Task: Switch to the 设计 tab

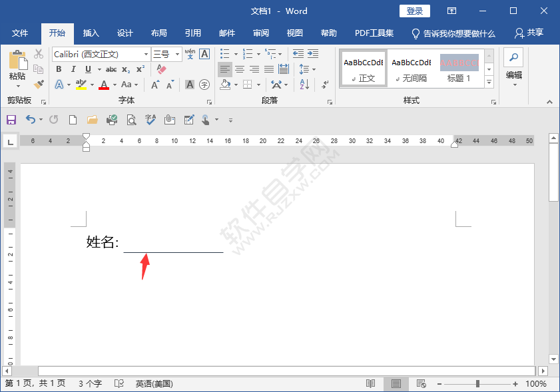Action: (x=125, y=33)
